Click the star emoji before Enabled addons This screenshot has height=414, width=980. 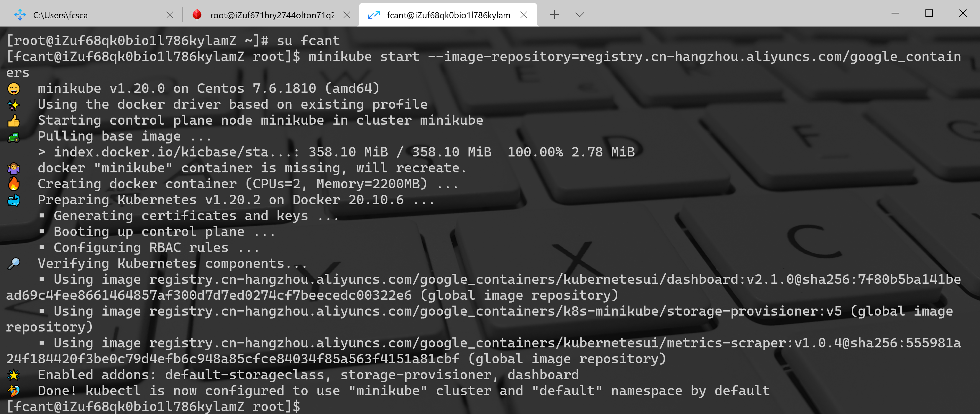14,375
